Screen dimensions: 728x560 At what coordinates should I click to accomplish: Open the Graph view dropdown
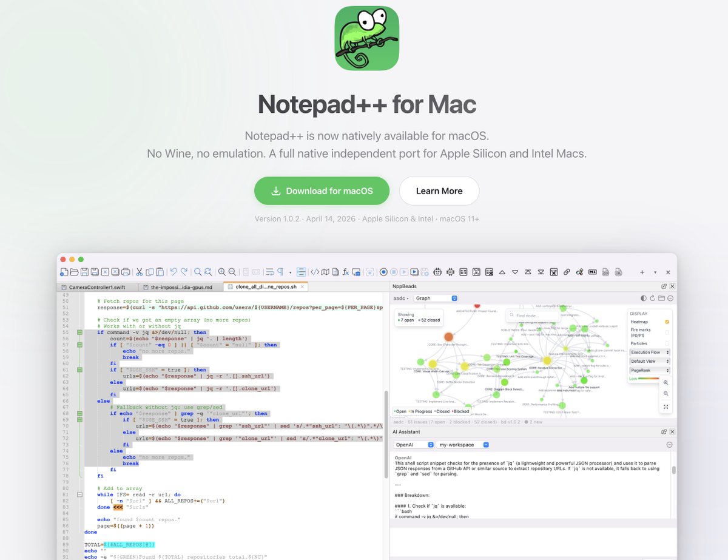[x=436, y=299]
